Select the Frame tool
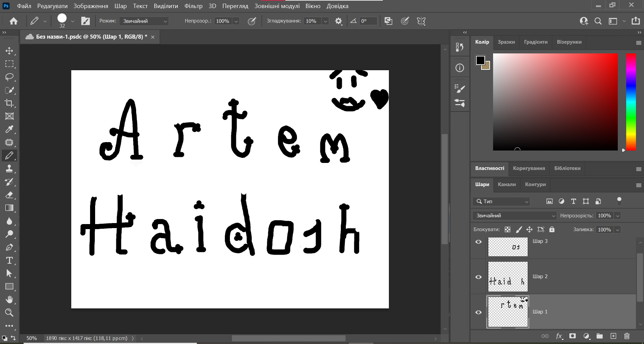 (9, 116)
